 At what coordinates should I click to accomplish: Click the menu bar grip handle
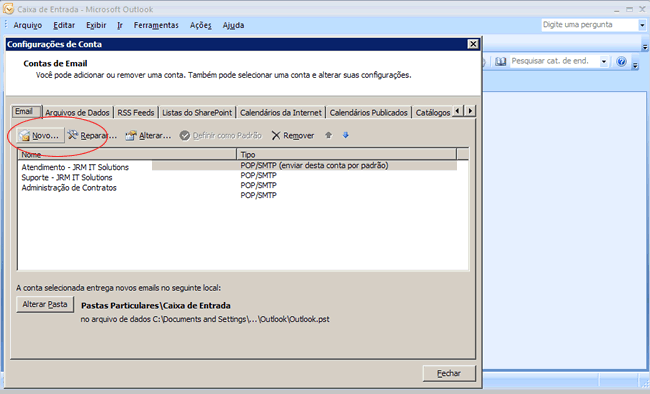point(6,25)
